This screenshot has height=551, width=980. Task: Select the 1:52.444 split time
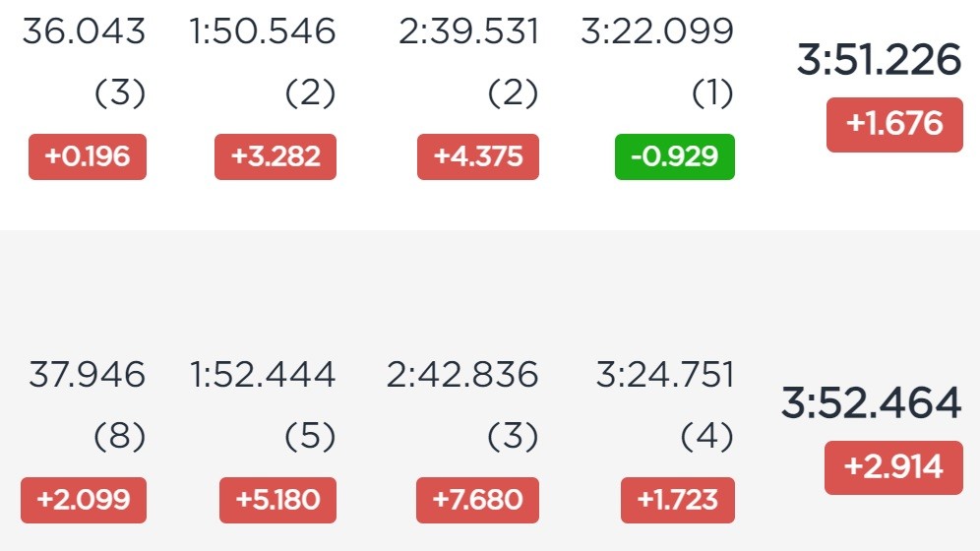(x=263, y=374)
